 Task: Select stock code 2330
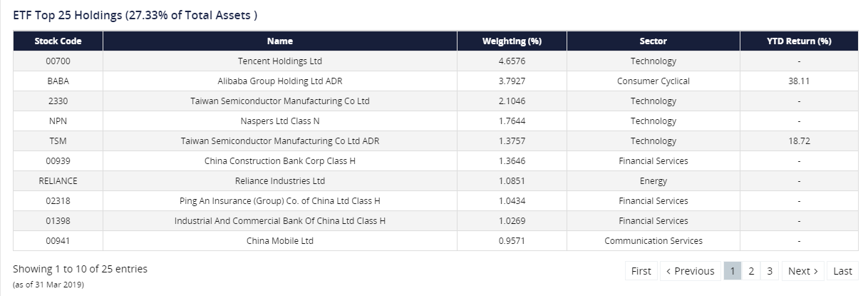(x=58, y=101)
